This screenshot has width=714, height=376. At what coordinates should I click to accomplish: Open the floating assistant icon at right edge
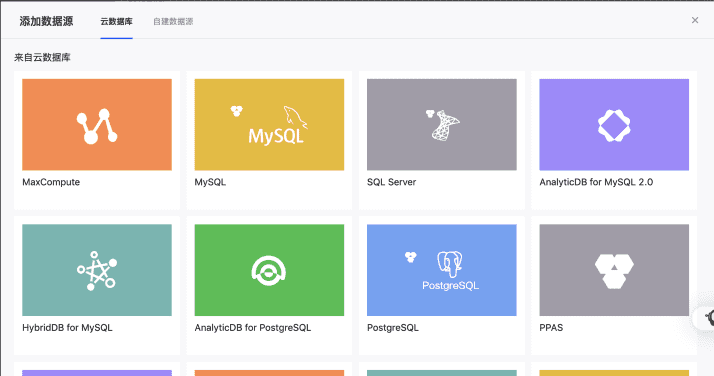click(707, 317)
